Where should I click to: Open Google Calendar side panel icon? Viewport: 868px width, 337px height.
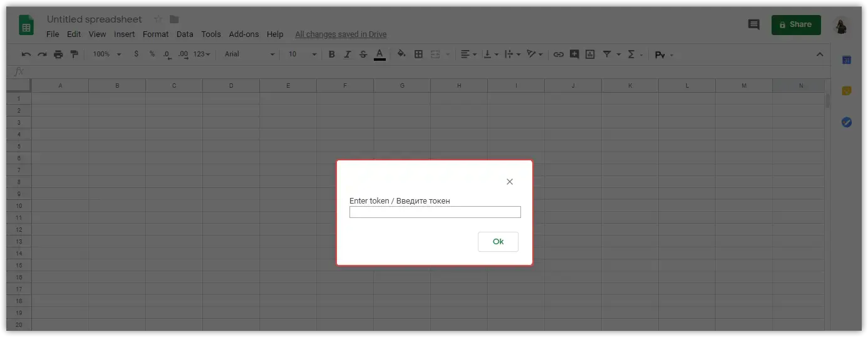pos(847,60)
